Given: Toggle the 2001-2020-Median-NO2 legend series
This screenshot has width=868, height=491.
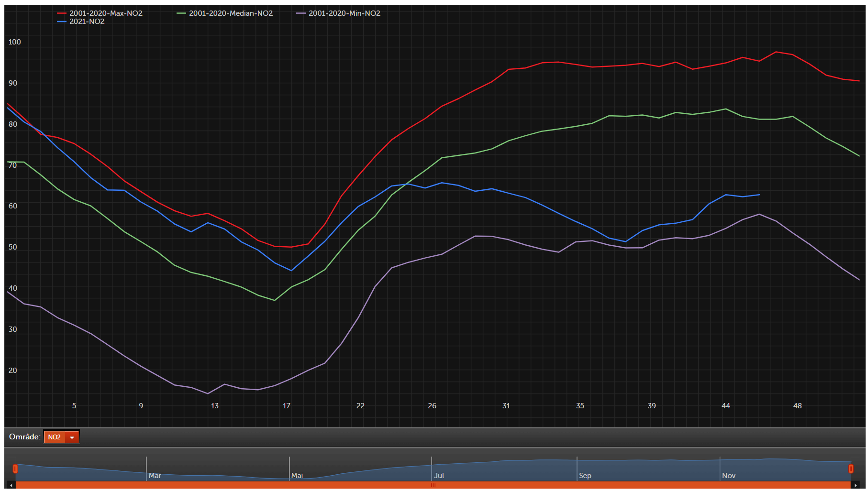Looking at the screenshot, I should coord(224,13).
